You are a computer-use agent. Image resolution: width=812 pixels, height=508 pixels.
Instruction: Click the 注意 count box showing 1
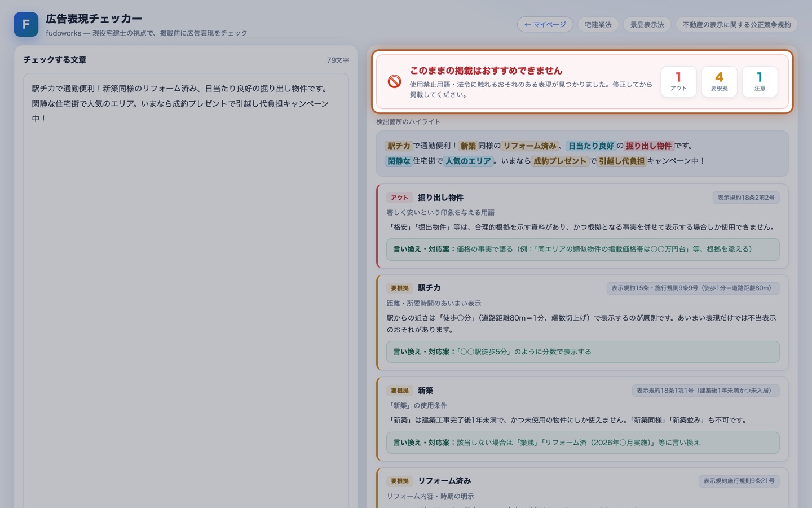point(760,82)
